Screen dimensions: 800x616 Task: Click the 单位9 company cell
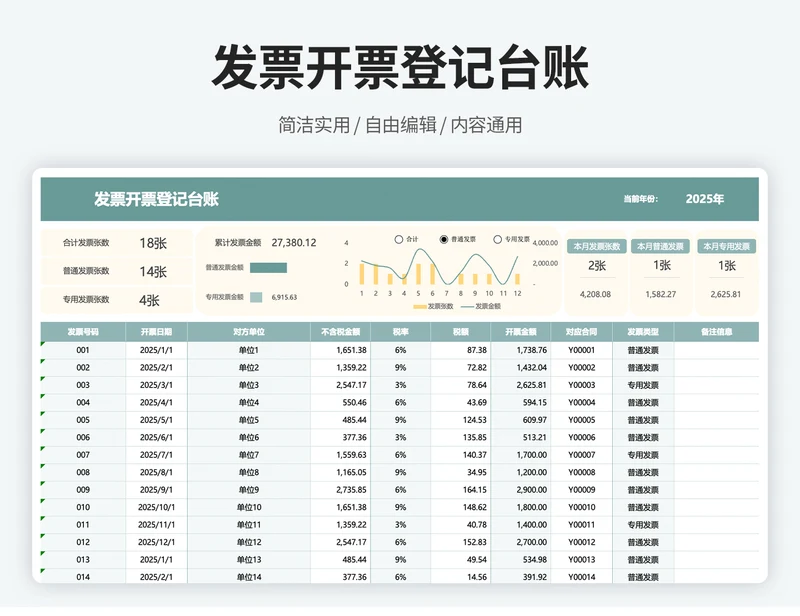click(249, 489)
